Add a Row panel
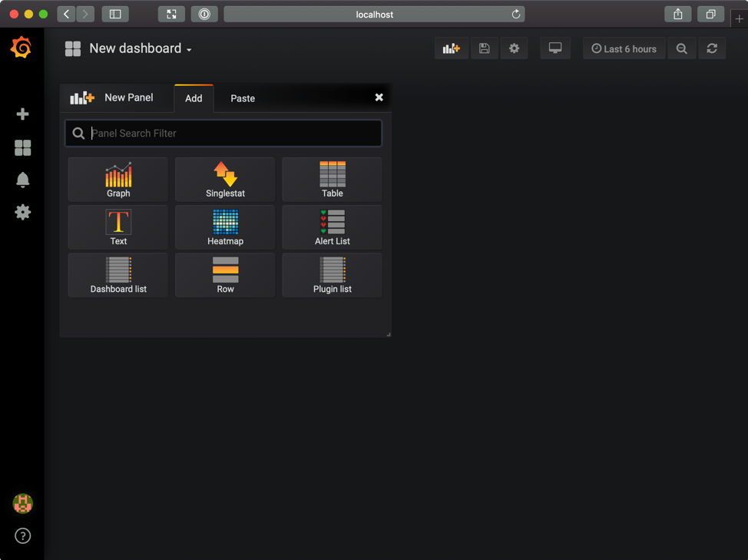Image resolution: width=748 pixels, height=560 pixels. point(225,275)
